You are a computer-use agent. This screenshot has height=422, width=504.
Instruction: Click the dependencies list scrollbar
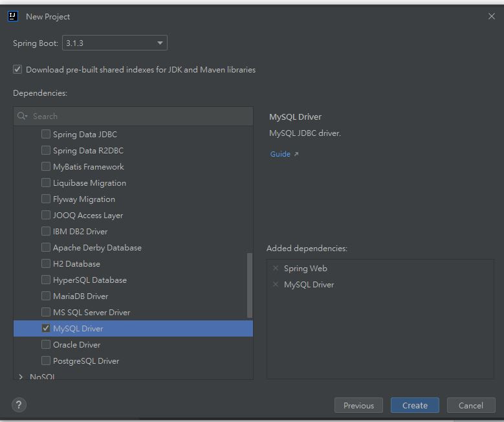(x=250, y=285)
